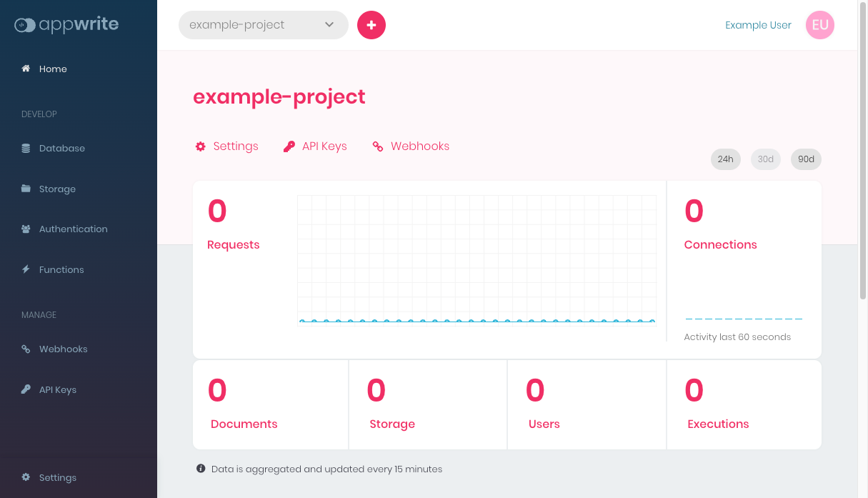Image resolution: width=868 pixels, height=498 pixels.
Task: Open the Webhooks link below project title
Action: click(411, 146)
